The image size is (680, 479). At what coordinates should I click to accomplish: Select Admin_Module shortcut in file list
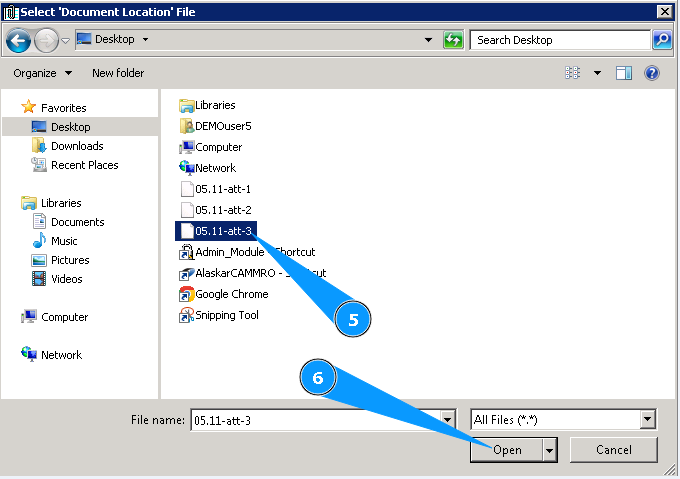[x=247, y=252]
